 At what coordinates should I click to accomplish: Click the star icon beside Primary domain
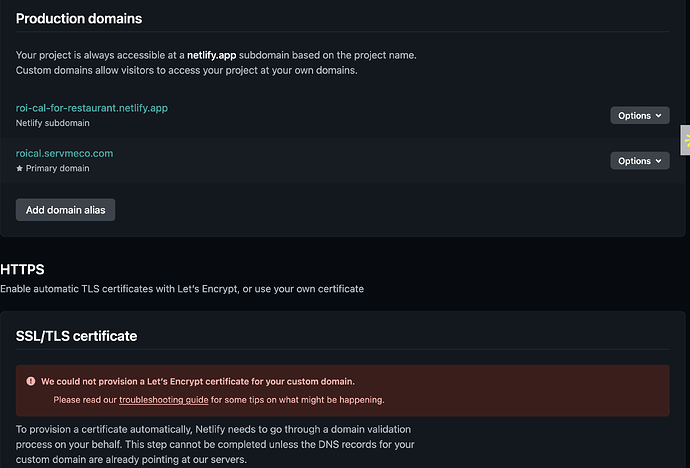coord(19,168)
